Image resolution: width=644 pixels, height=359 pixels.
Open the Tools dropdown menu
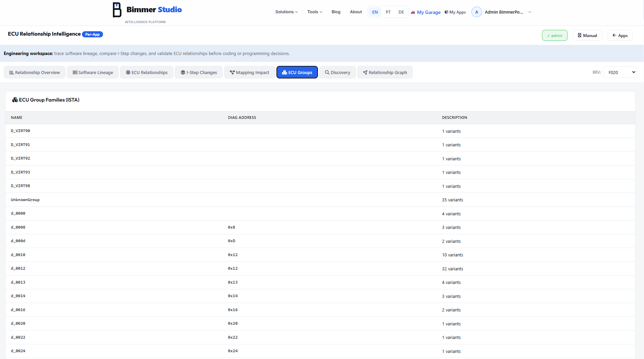(x=315, y=12)
